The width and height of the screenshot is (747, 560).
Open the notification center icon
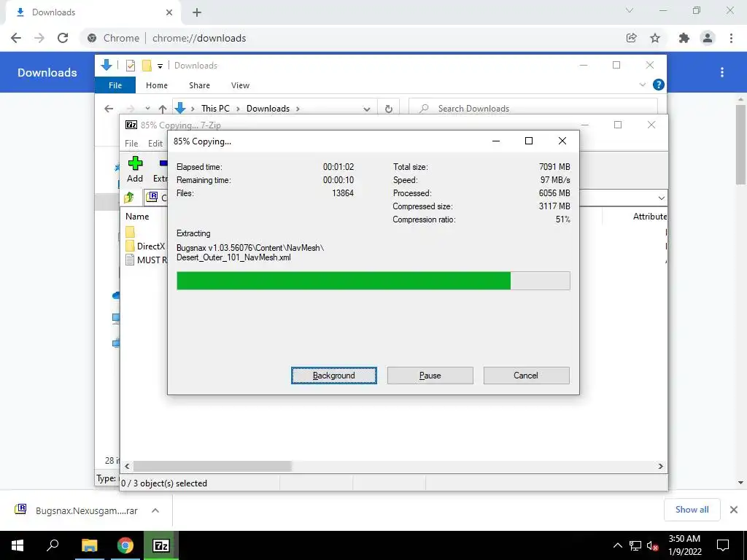pos(723,545)
